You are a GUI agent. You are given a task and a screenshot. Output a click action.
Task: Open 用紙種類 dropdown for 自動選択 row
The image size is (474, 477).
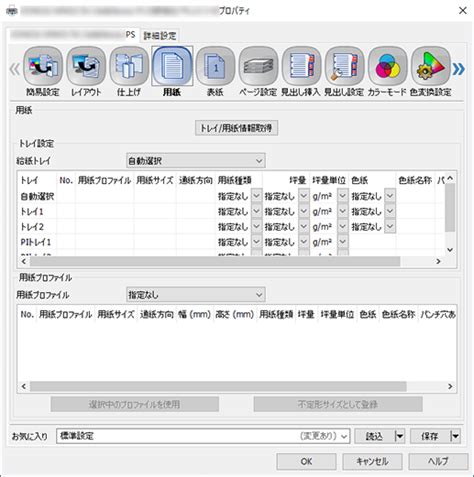tap(256, 196)
